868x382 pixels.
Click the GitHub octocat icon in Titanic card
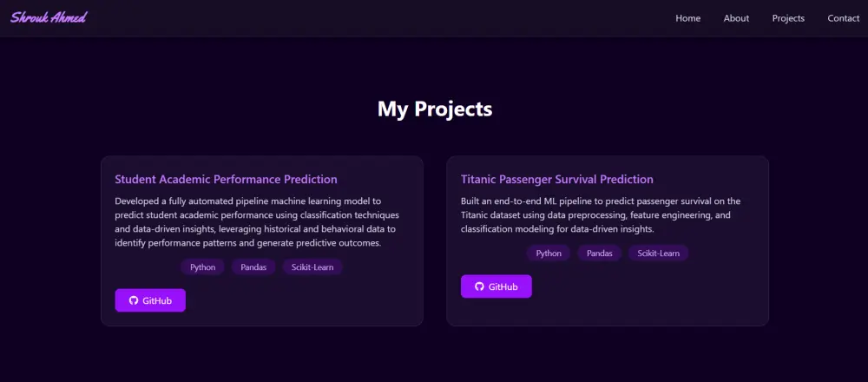(x=479, y=286)
